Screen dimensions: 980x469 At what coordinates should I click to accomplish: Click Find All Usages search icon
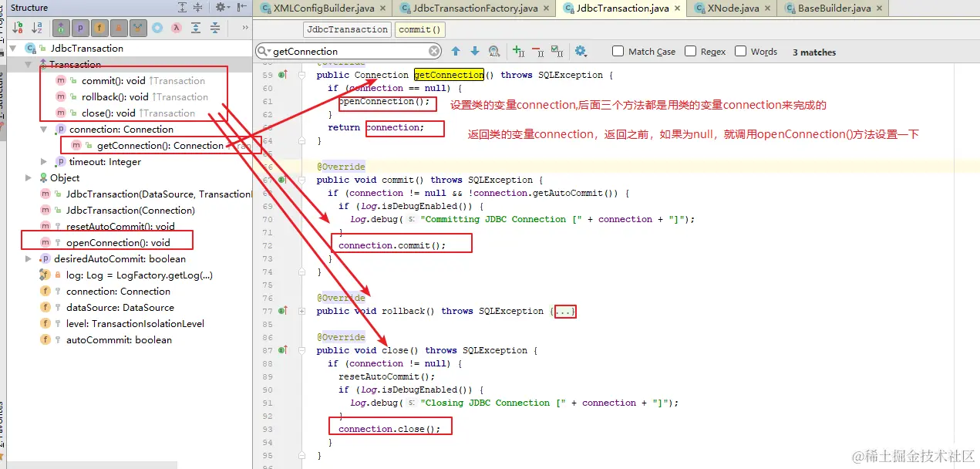[x=494, y=52]
